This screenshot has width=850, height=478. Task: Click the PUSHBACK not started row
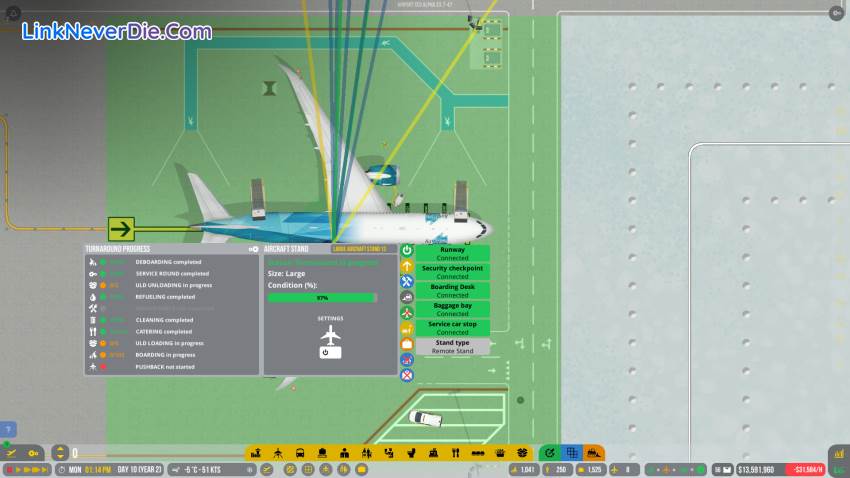(171, 367)
